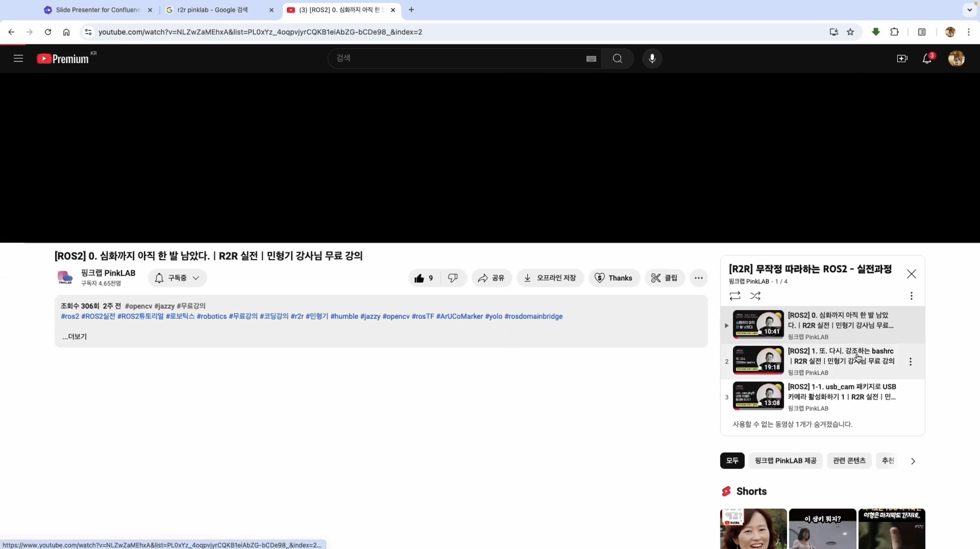Toggle playlist shuffle button
This screenshot has width=980, height=549.
coord(755,296)
